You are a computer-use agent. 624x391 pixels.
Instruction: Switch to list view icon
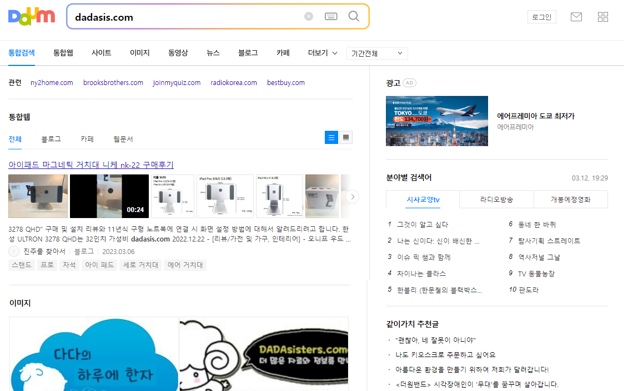coord(331,138)
